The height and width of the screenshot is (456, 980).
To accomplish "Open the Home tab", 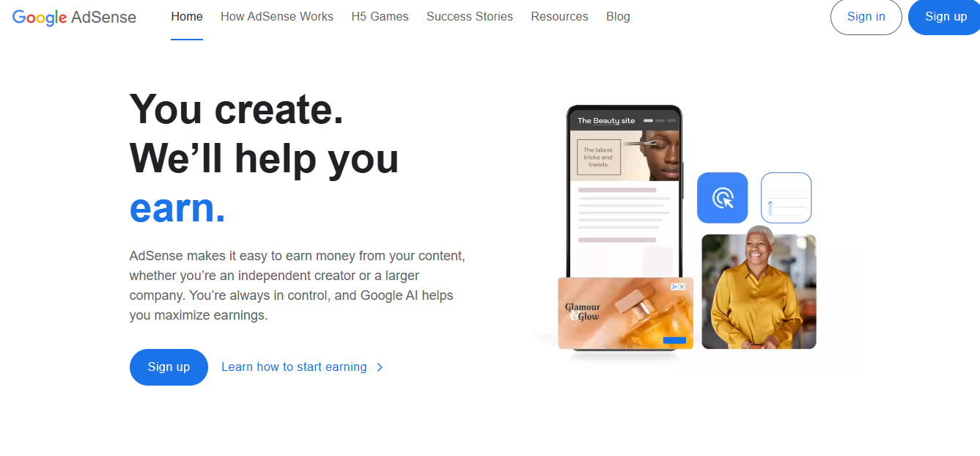I will click(187, 16).
